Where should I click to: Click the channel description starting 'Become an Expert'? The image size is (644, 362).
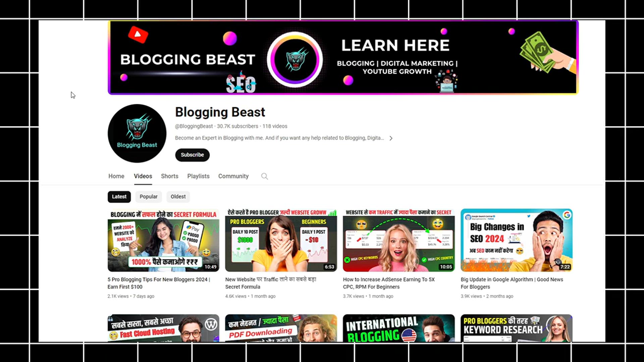pos(279,138)
